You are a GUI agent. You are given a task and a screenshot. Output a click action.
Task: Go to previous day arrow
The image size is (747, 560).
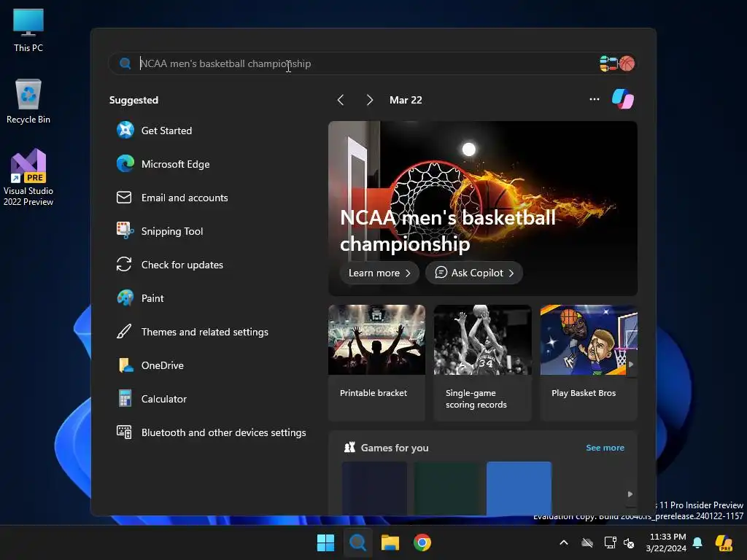(340, 99)
